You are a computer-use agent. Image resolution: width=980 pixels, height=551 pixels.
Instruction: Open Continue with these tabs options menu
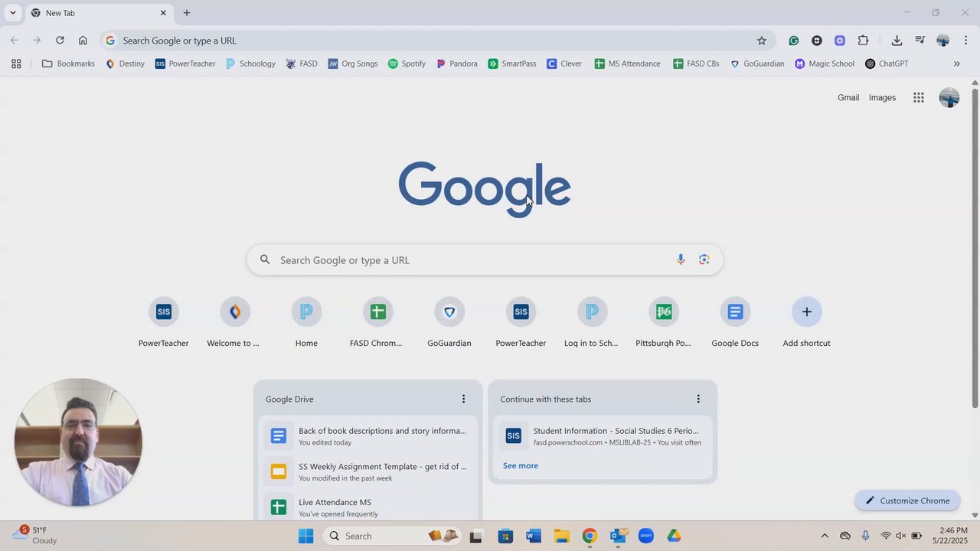(698, 399)
